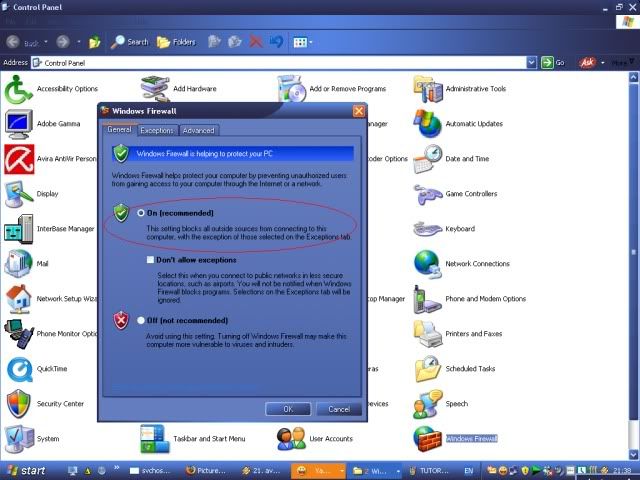Open the Ask toolbar dropdown arrow
640x480 pixels.
click(x=602, y=63)
